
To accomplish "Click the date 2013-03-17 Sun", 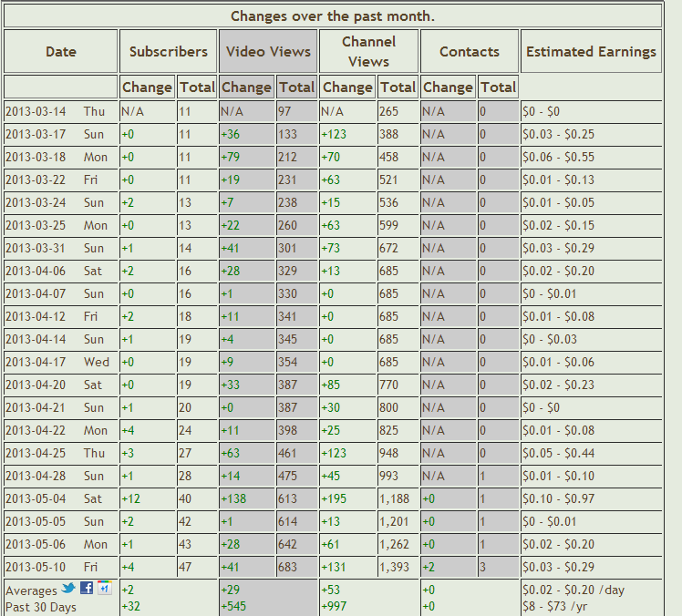I will tap(55, 134).
